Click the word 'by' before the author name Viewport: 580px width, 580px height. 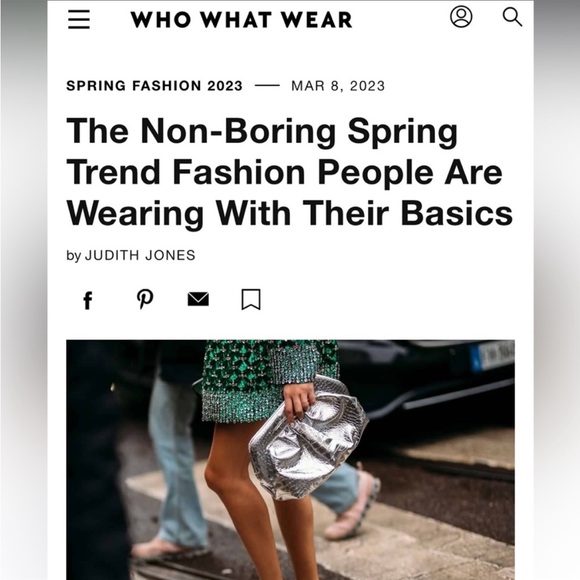(x=74, y=256)
